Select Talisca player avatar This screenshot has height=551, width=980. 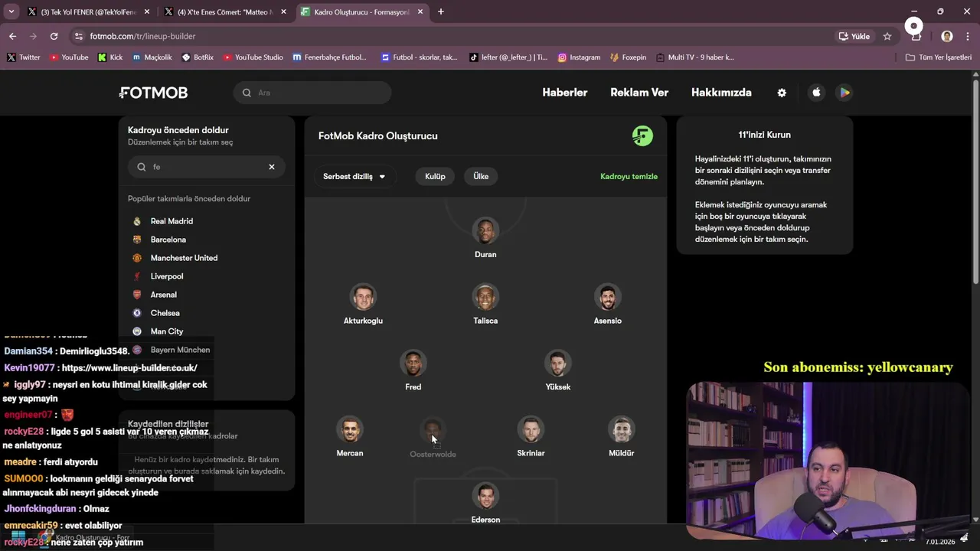tap(485, 297)
